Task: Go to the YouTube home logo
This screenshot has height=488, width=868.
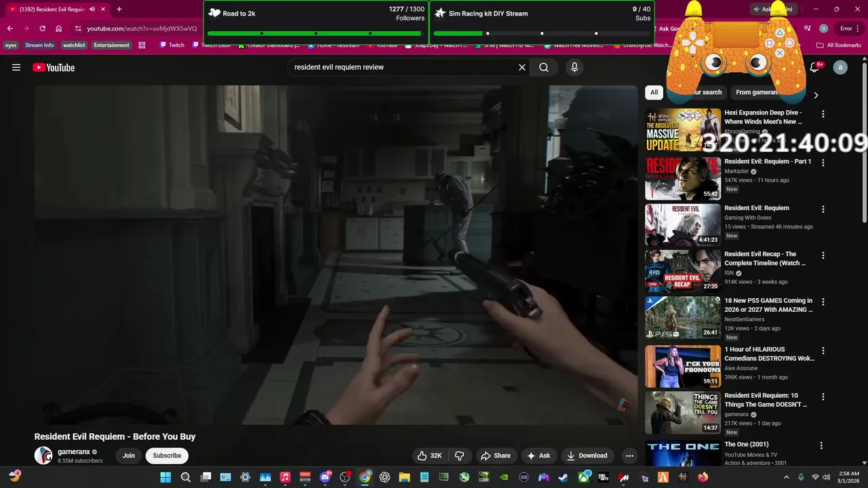Action: tap(54, 67)
